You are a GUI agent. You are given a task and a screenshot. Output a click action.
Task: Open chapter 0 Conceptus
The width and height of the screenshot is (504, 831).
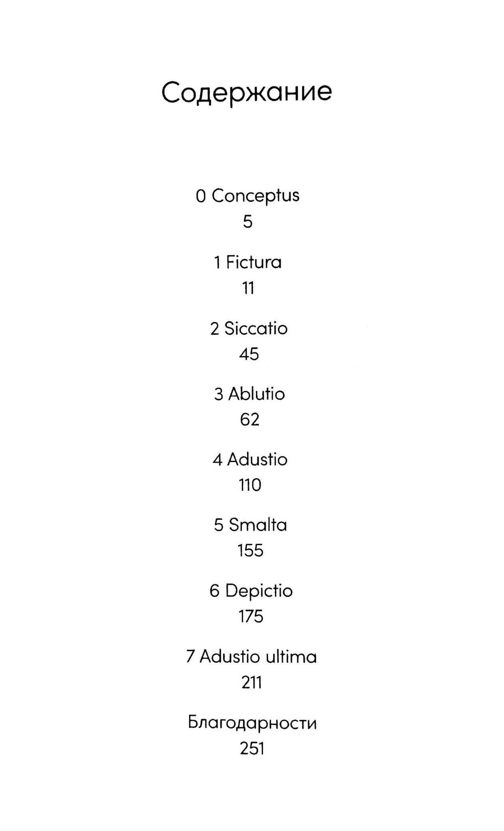coord(248,196)
